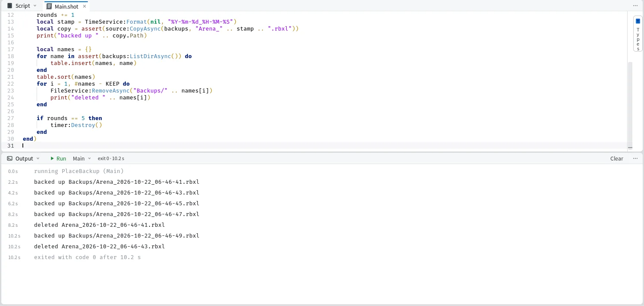The width and height of the screenshot is (644, 306).
Task: Click the 6.2 s output timestamp
Action: [x=13, y=204]
